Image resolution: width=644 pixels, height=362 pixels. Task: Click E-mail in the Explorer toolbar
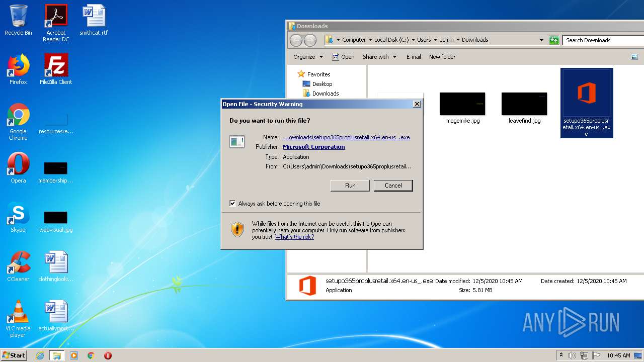click(x=414, y=57)
